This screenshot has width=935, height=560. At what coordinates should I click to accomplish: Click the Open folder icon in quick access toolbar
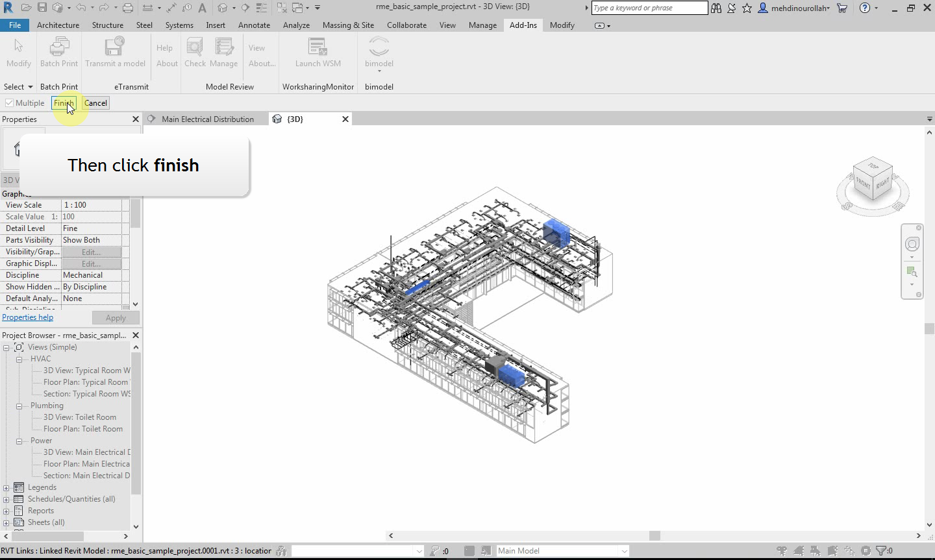pos(26,8)
